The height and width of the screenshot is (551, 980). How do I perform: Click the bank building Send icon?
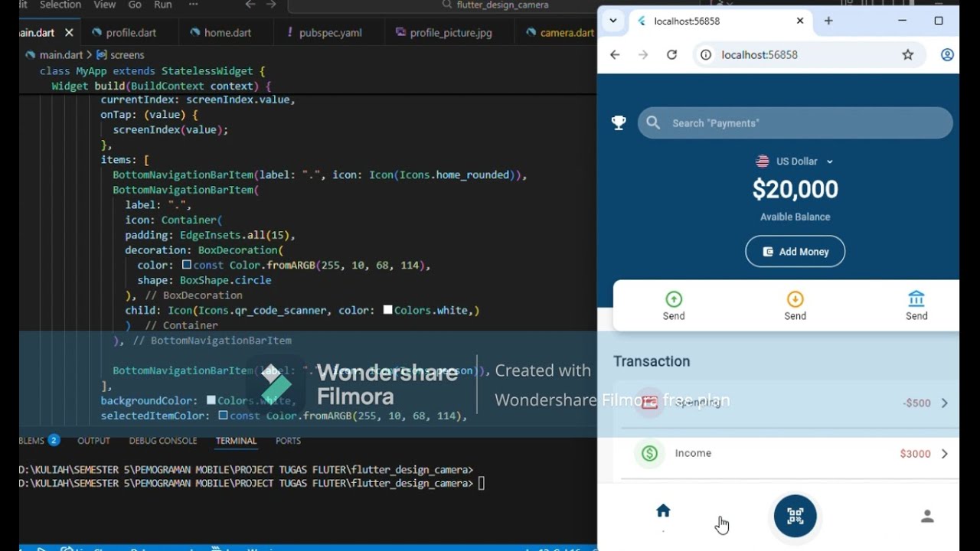pos(916,299)
